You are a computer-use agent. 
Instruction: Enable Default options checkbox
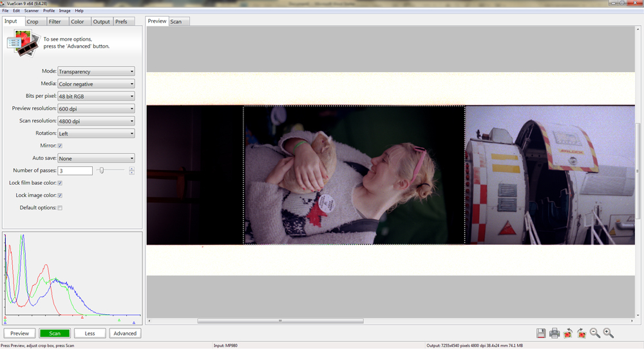pos(60,208)
